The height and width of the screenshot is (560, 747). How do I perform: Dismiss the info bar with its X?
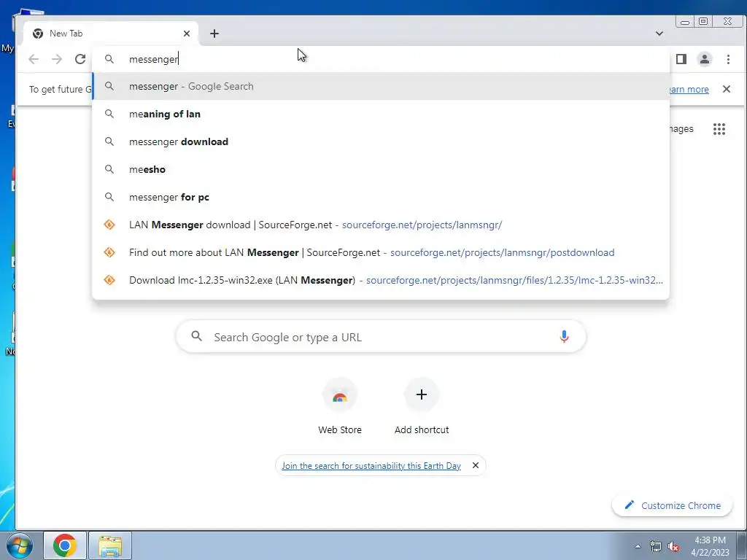coord(726,89)
